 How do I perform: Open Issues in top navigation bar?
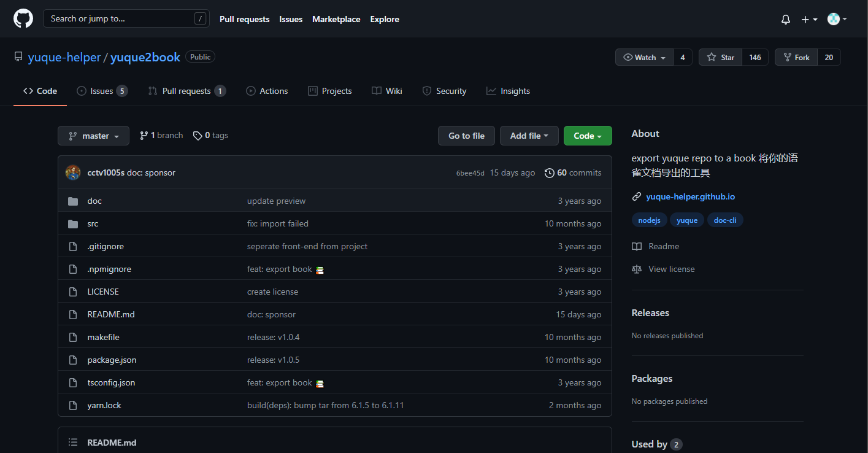(291, 19)
